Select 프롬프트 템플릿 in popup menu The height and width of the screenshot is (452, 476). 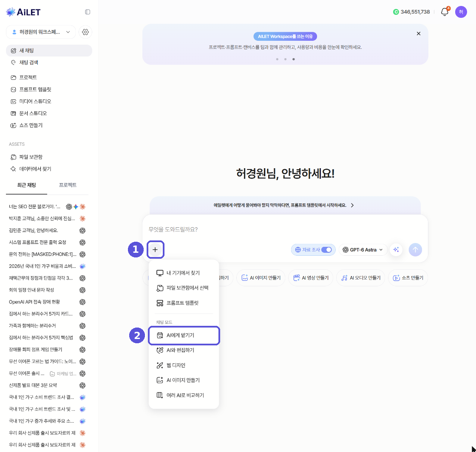184,303
